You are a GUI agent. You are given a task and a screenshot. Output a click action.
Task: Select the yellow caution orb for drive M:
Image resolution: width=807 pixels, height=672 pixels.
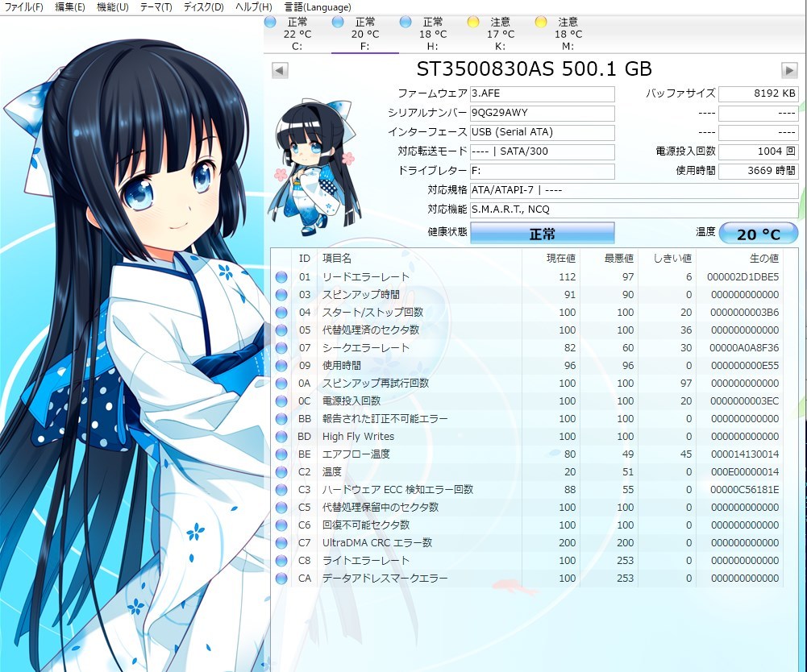(x=541, y=22)
